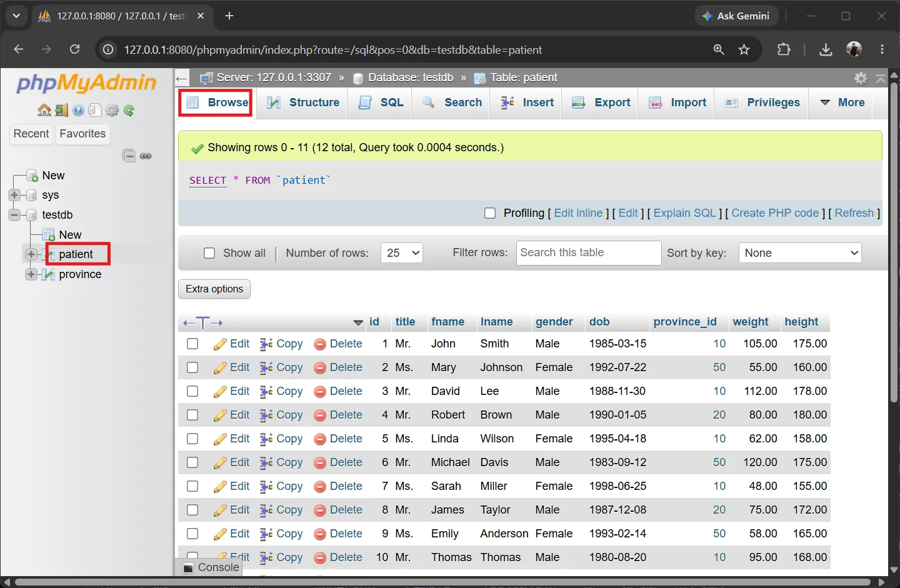Open phpMyAdmin Home icon in sidebar
900x588 pixels.
coord(44,111)
